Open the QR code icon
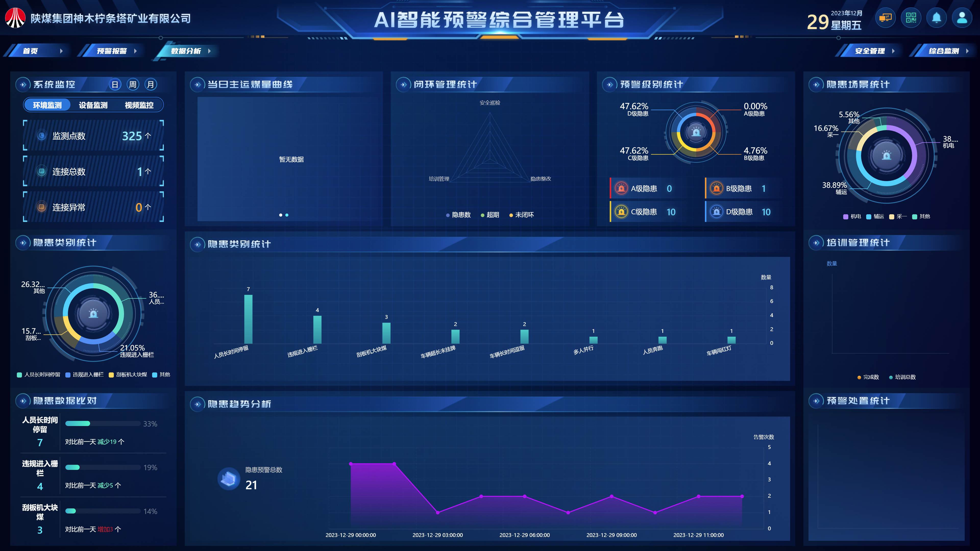The width and height of the screenshot is (980, 551). pos(911,18)
